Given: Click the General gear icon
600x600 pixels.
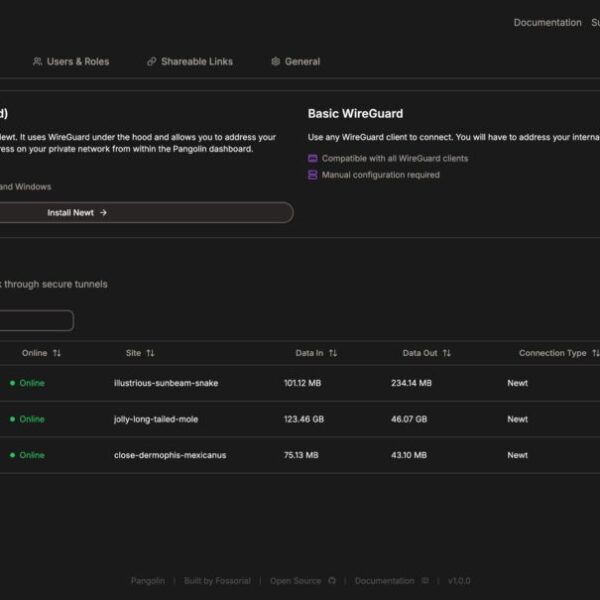Looking at the screenshot, I should pyautogui.click(x=276, y=62).
